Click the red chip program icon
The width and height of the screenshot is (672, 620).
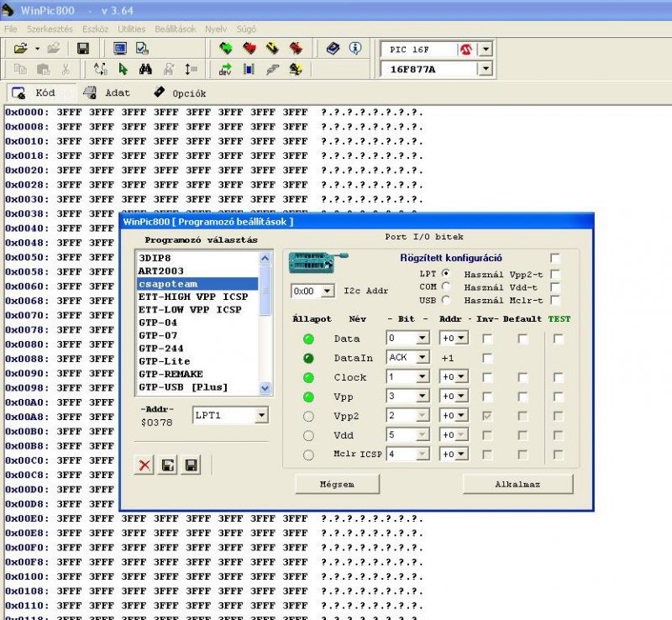(x=249, y=48)
